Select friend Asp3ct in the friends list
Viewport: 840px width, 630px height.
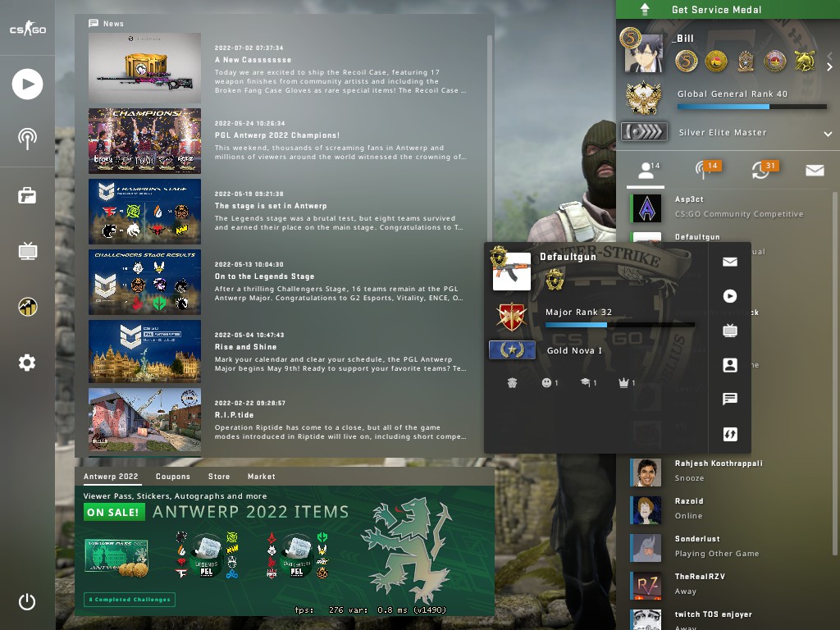728,208
